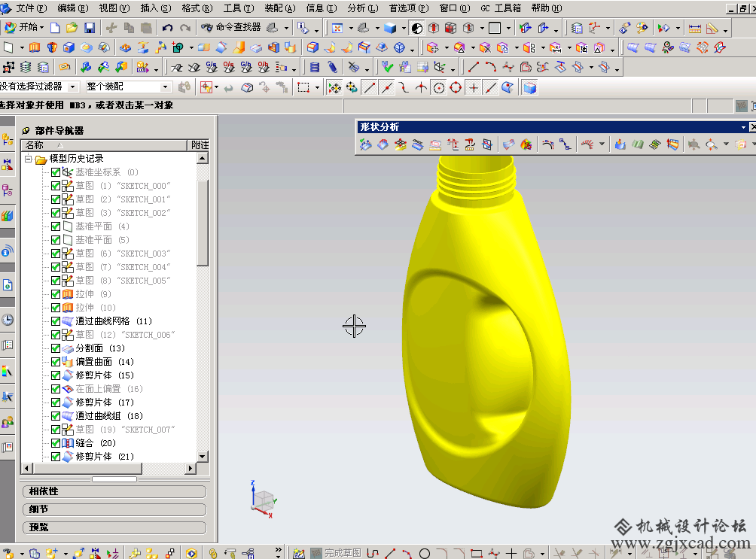Open the 整个装配 scope dropdown
Screen dimensions: 756x559
166,87
